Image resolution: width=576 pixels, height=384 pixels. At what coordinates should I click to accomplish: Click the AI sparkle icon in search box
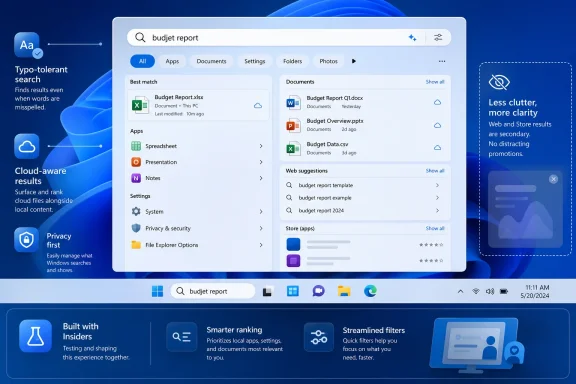pyautogui.click(x=413, y=37)
